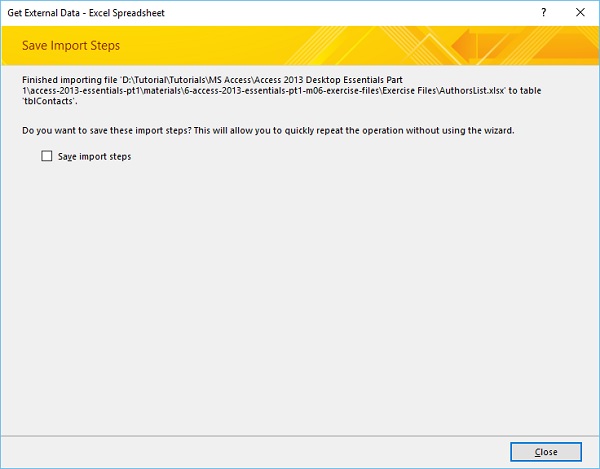
Task: Click the 'D:\Tutorial\Tutorials' path text
Action: pos(166,75)
